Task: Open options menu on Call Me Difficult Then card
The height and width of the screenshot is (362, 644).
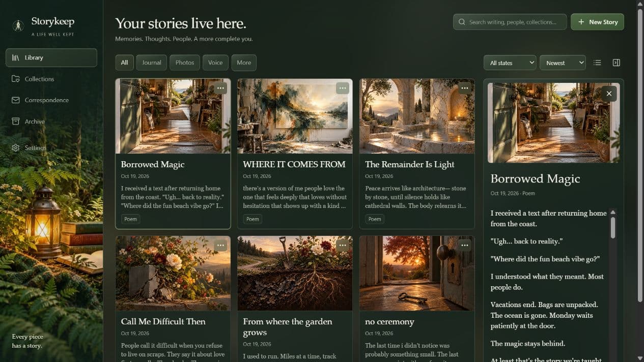Action: tap(220, 246)
